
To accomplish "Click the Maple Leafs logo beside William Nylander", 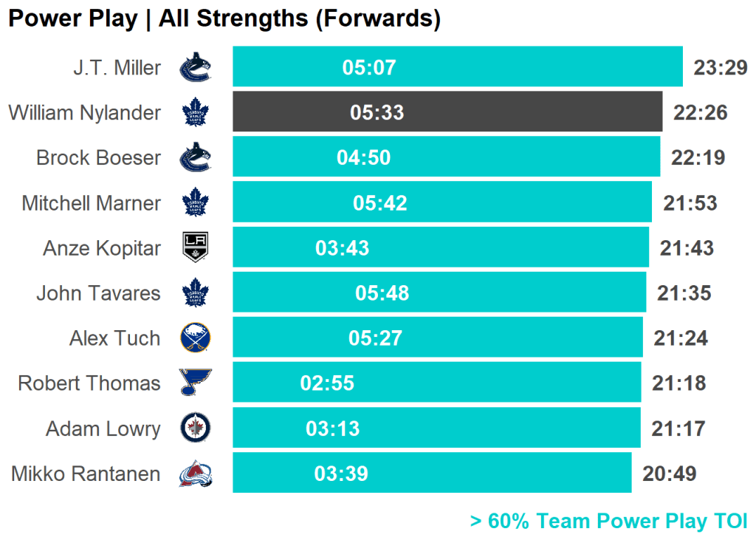I will [x=196, y=112].
